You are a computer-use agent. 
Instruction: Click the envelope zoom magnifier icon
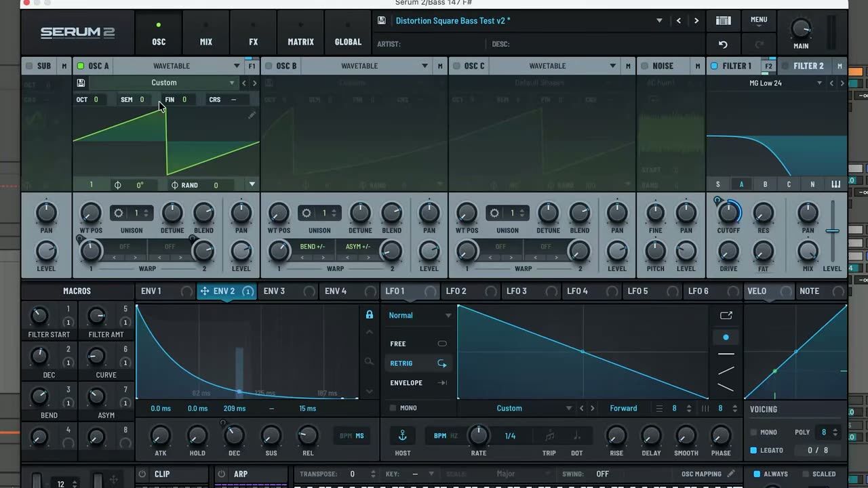tap(369, 362)
